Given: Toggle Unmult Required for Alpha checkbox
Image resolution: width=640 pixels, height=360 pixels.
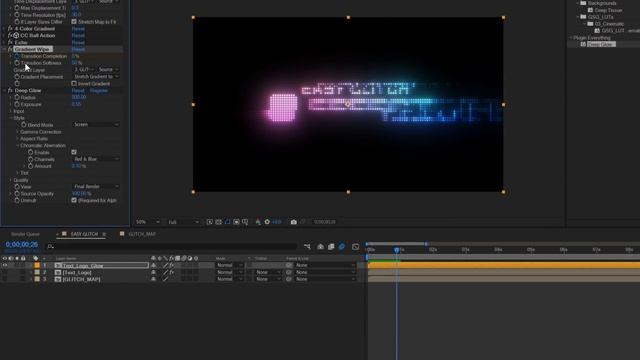Looking at the screenshot, I should 74,200.
